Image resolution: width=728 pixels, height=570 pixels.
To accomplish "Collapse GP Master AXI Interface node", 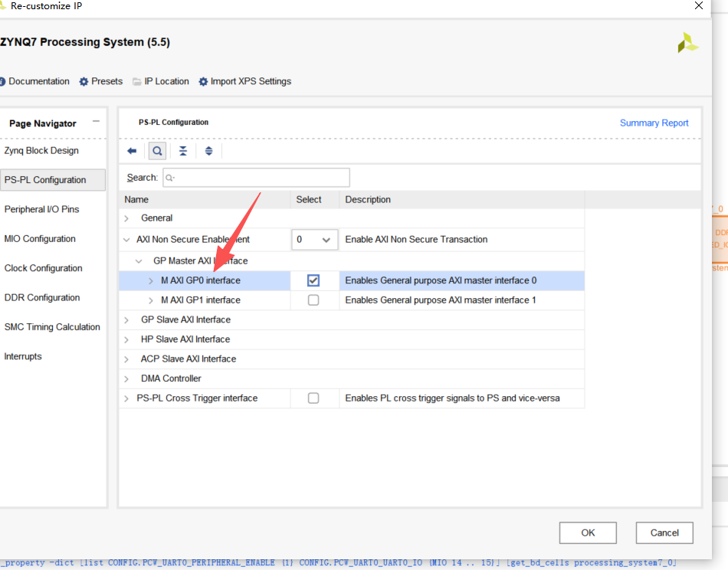I will coord(139,261).
